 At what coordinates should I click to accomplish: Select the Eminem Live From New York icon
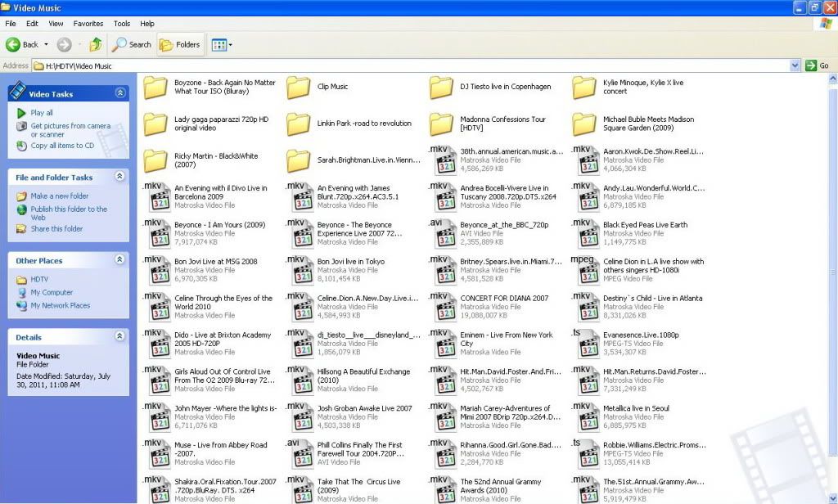(x=443, y=344)
